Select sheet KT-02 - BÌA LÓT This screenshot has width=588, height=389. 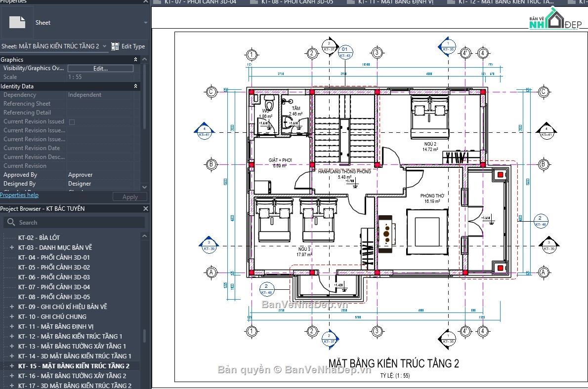tap(39, 237)
